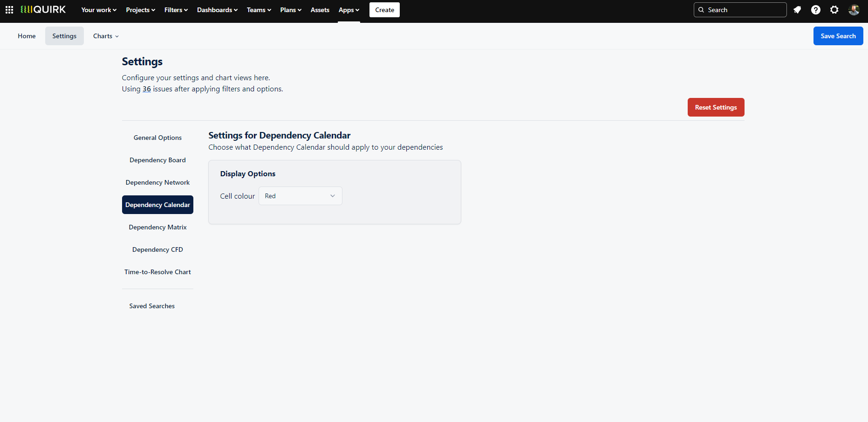This screenshot has width=868, height=422.
Task: Select Dependency CFD settings
Action: (x=157, y=249)
